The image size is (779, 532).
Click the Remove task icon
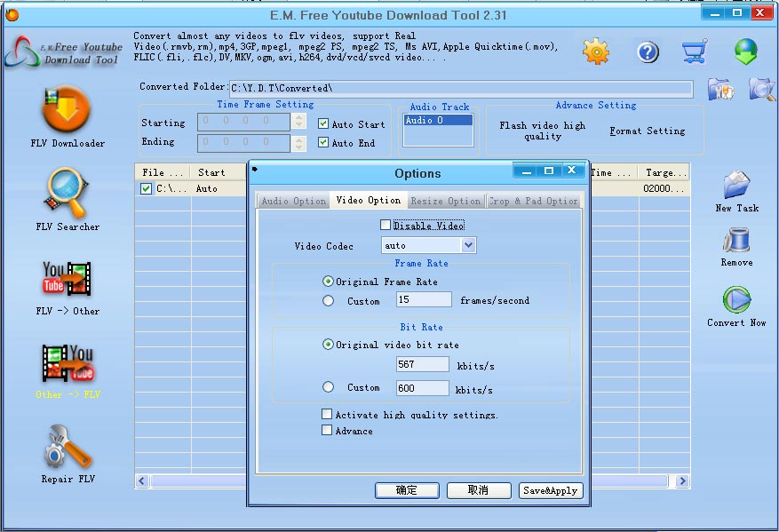[736, 241]
